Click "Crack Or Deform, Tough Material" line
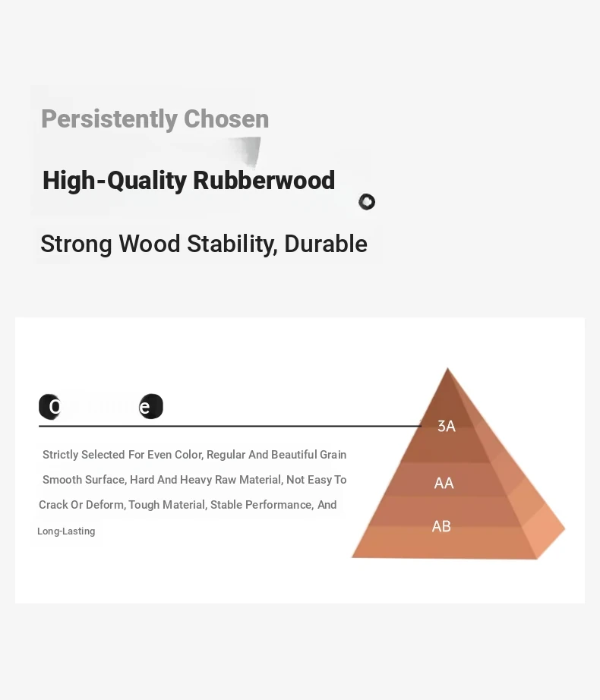The image size is (600, 700). tap(188, 504)
